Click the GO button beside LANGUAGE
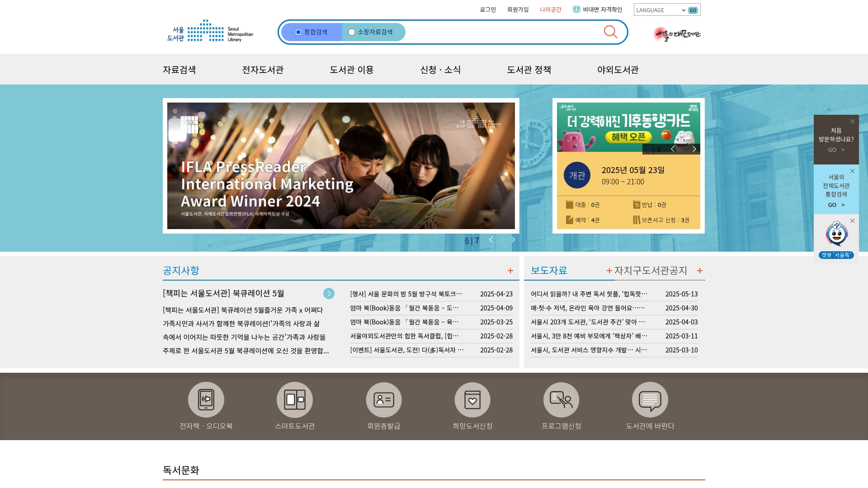 point(693,10)
